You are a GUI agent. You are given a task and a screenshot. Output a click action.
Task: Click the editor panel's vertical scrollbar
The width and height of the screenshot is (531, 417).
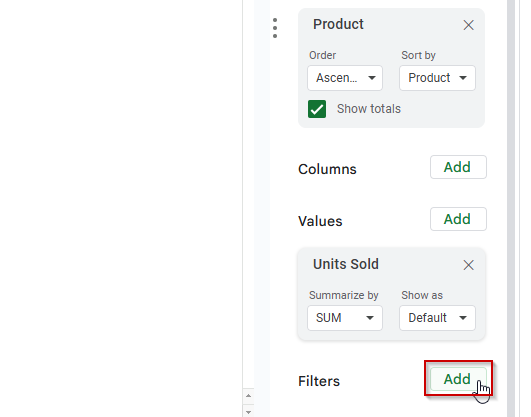[x=511, y=208]
